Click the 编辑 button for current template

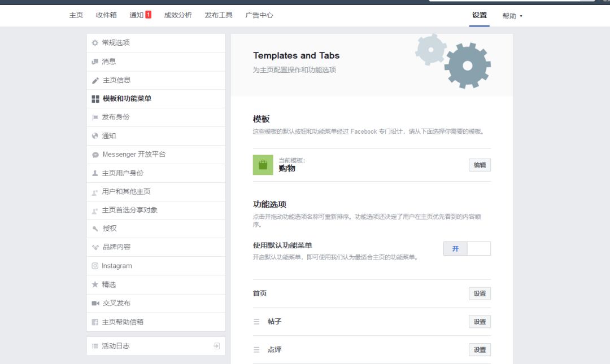click(480, 165)
